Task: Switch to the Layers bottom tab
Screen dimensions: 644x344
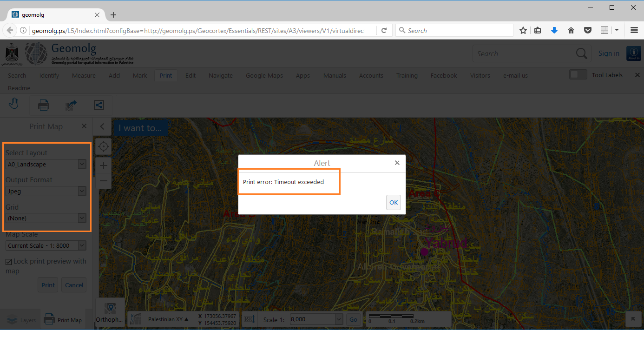Action: (20, 320)
